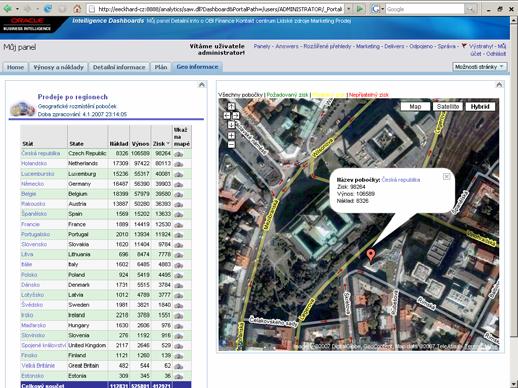Switch map to Map view
Screen dimensions: 518x388
pos(415,106)
